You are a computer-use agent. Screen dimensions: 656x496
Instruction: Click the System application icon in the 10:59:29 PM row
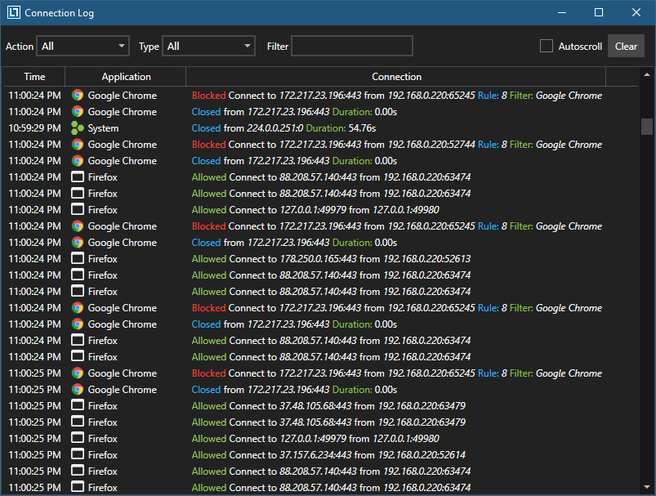coord(77,128)
